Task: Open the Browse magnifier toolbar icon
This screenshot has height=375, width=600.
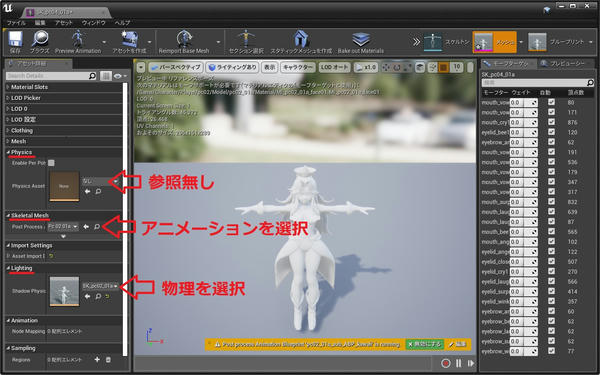Action: pos(39,39)
